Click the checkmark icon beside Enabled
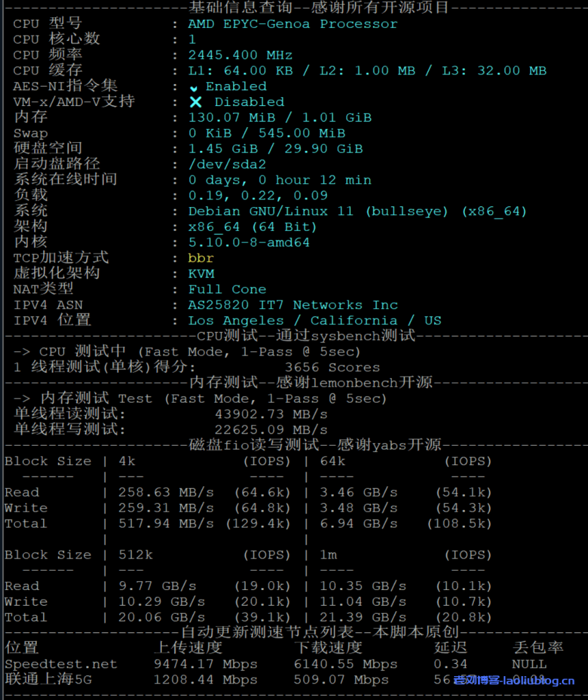 click(194, 87)
